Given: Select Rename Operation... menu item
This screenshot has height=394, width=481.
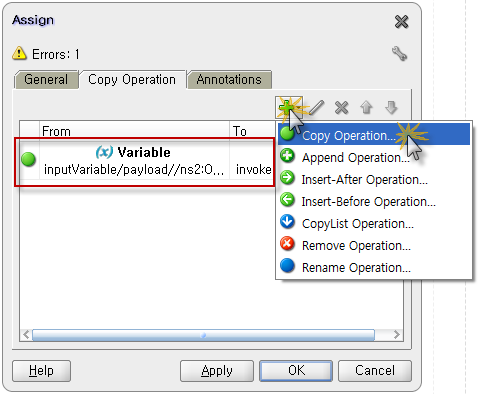Looking at the screenshot, I should click(374, 267).
